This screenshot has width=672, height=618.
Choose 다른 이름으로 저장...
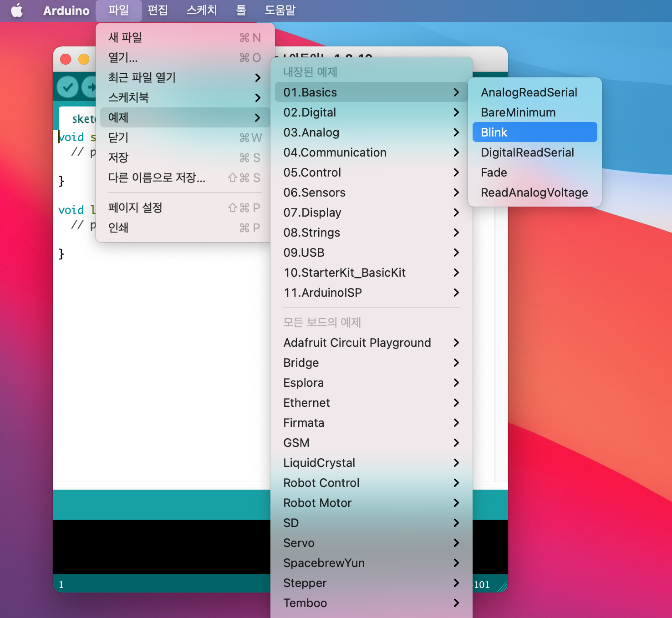(x=185, y=177)
